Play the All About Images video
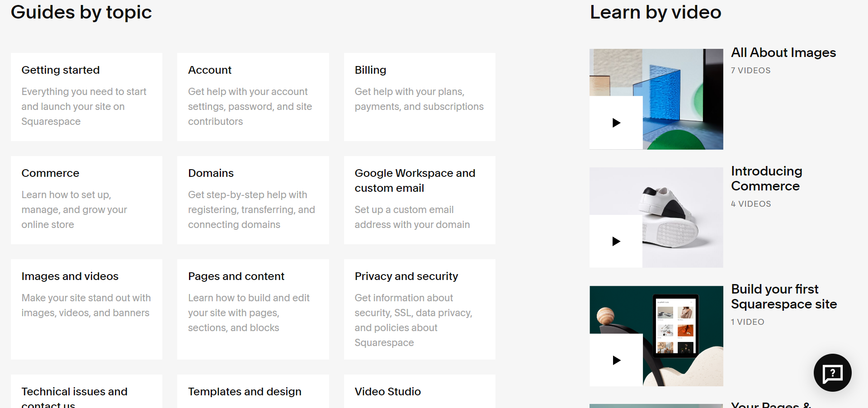868x408 pixels. click(616, 123)
